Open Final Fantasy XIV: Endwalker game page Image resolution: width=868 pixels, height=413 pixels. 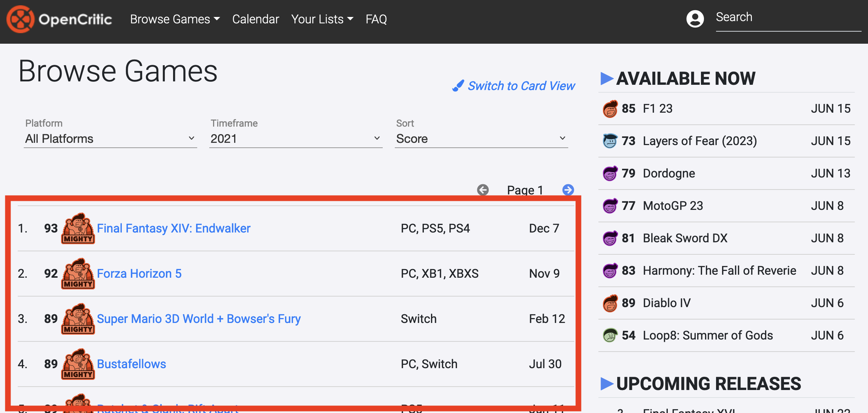pyautogui.click(x=173, y=228)
